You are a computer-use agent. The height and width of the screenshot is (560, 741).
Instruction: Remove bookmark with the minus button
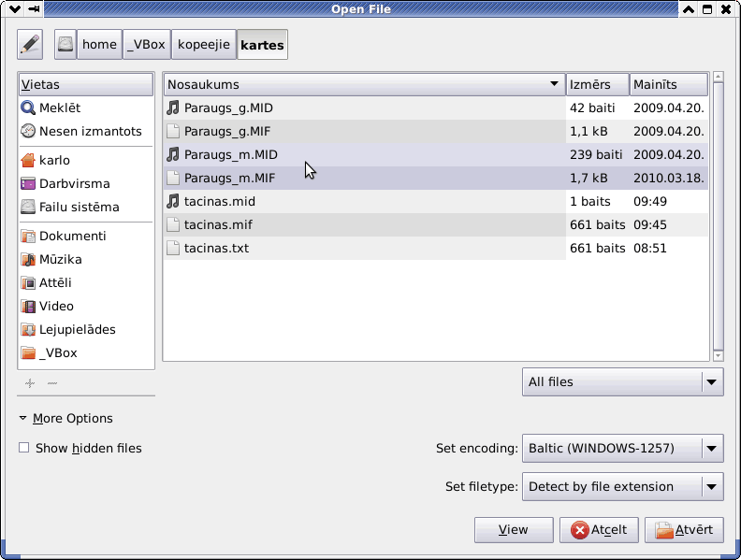coord(52,383)
